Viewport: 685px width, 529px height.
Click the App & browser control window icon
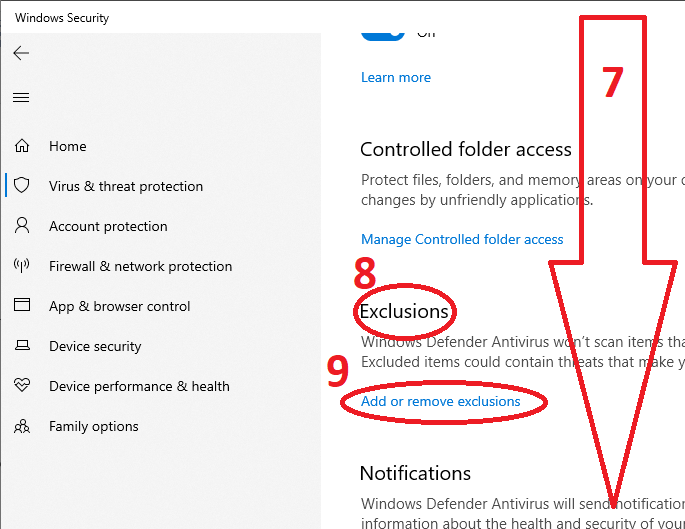click(x=22, y=306)
